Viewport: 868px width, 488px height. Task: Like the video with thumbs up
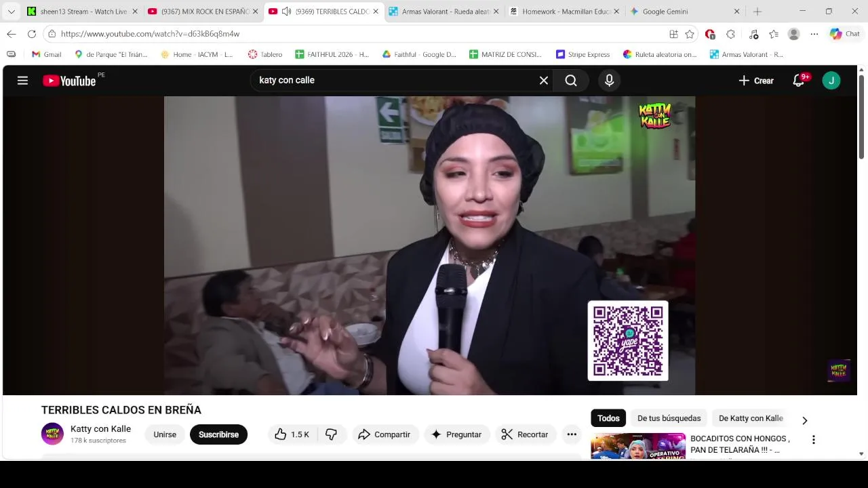tap(292, 434)
